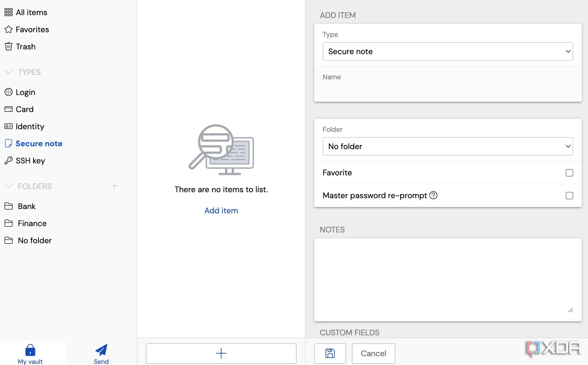Click the Add item link
Image resolution: width=588 pixels, height=365 pixels.
(x=221, y=210)
